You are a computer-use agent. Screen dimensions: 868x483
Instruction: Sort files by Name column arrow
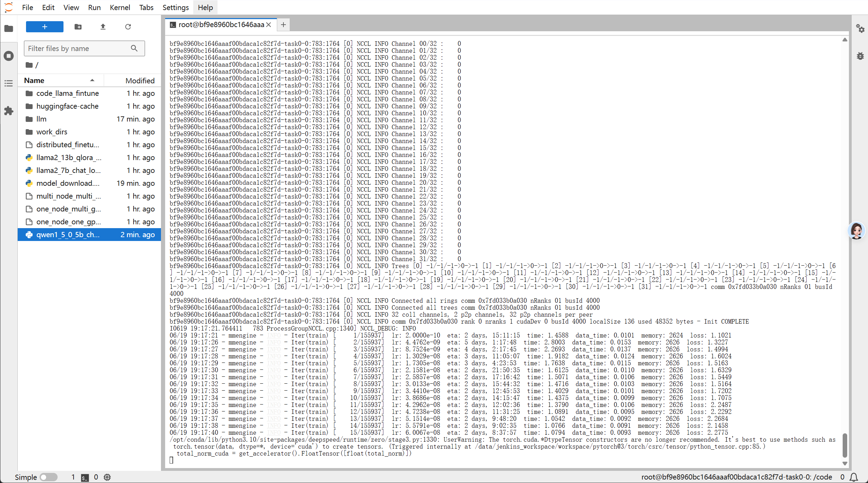point(92,81)
